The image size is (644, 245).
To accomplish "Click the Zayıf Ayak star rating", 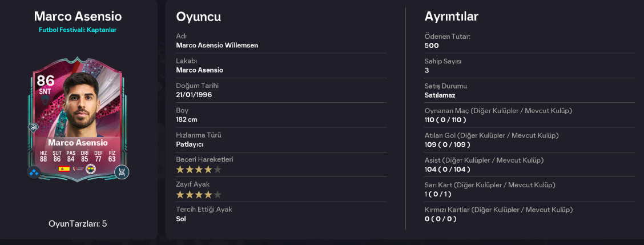I will point(199,194).
